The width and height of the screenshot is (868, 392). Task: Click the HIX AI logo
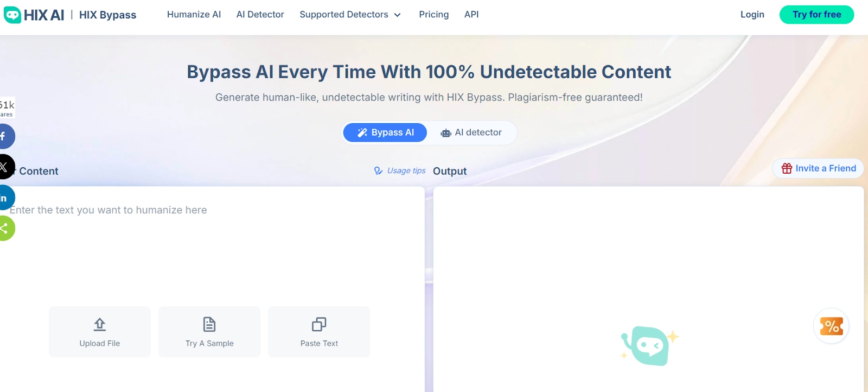[34, 15]
